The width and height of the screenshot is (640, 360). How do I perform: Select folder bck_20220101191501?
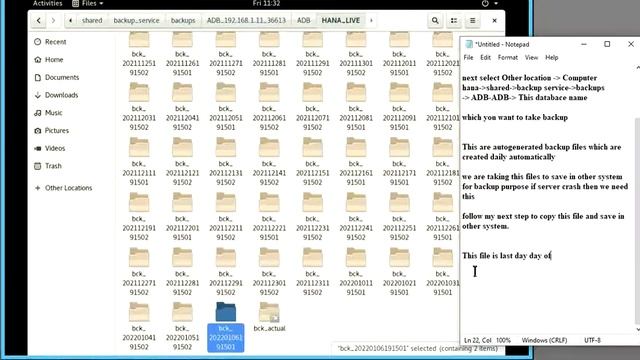click(x=356, y=272)
